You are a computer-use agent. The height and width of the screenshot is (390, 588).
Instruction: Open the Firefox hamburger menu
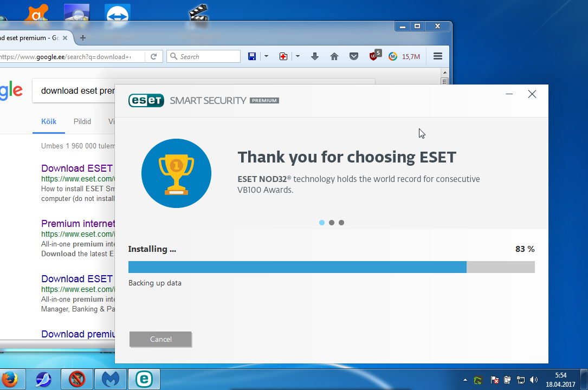(438, 56)
